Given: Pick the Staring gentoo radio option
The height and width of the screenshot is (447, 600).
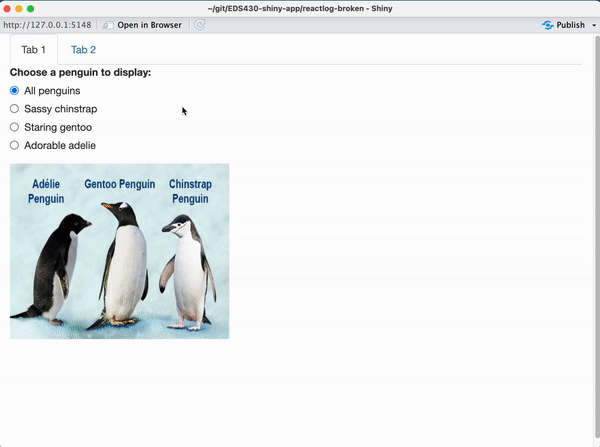Looking at the screenshot, I should pyautogui.click(x=14, y=127).
